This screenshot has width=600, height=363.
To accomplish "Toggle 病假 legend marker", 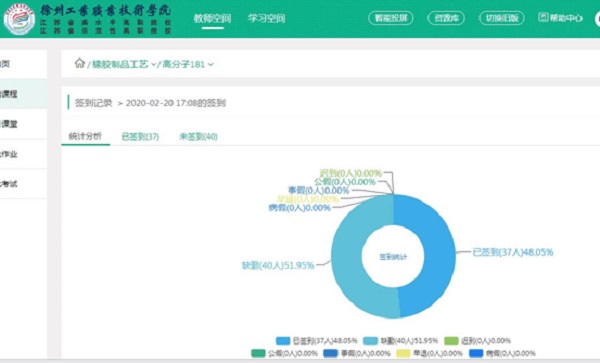I will [476, 353].
